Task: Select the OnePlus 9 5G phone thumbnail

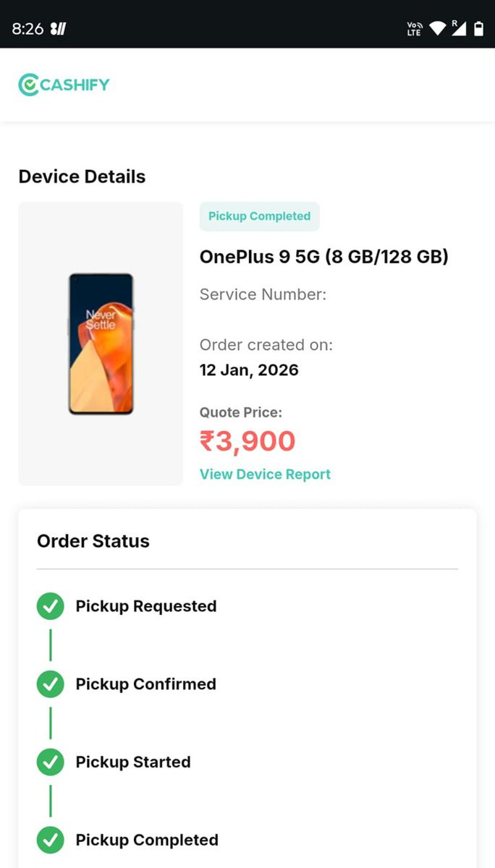Action: 101,344
